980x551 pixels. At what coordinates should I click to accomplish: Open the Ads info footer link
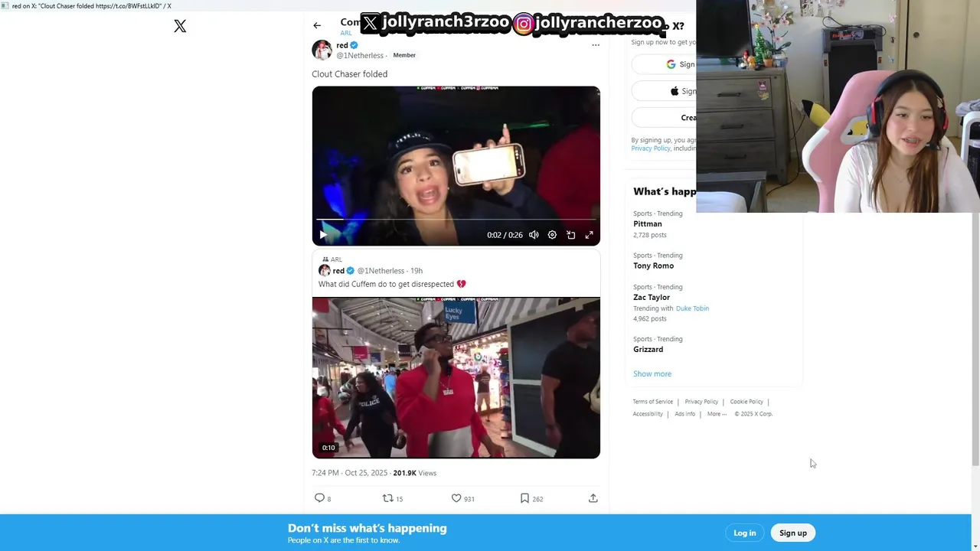[685, 414]
